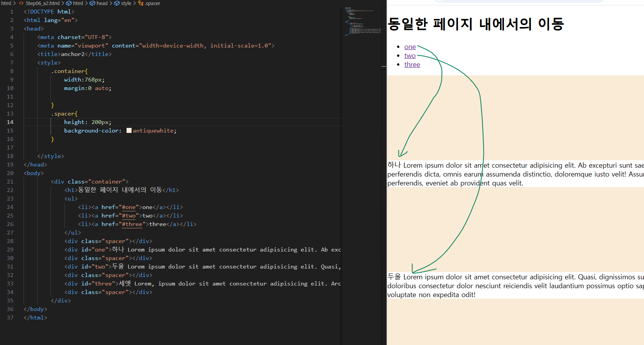Click line number 29 in the gutter

pos(10,250)
